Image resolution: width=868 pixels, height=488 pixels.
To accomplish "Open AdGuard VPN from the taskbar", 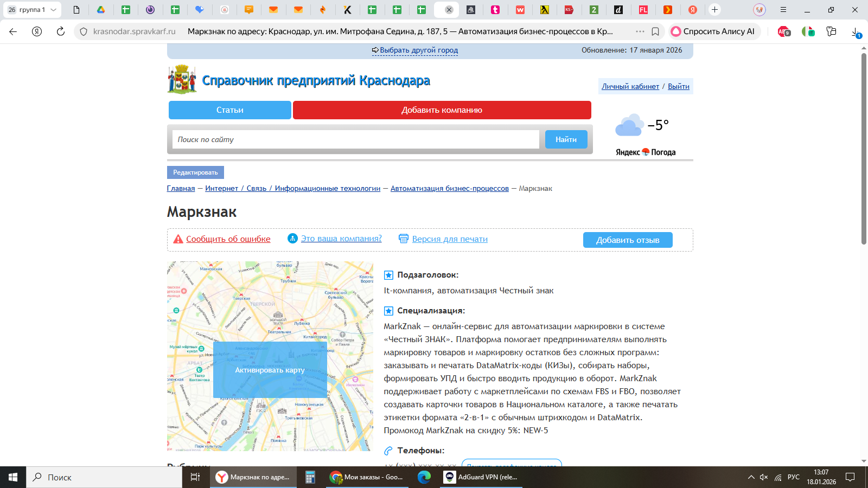I will click(482, 477).
